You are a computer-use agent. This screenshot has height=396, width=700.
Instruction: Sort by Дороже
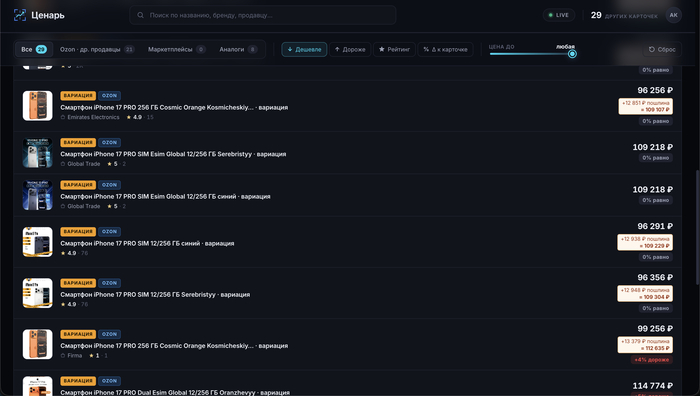pos(350,49)
